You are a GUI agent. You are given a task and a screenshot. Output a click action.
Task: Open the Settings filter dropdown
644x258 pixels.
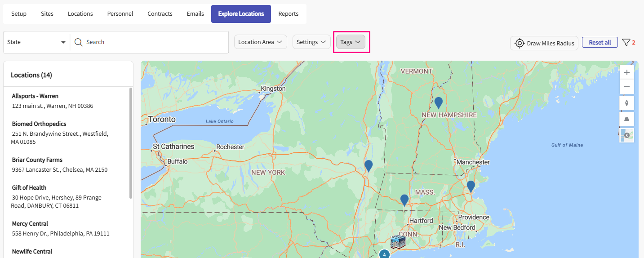(x=311, y=42)
